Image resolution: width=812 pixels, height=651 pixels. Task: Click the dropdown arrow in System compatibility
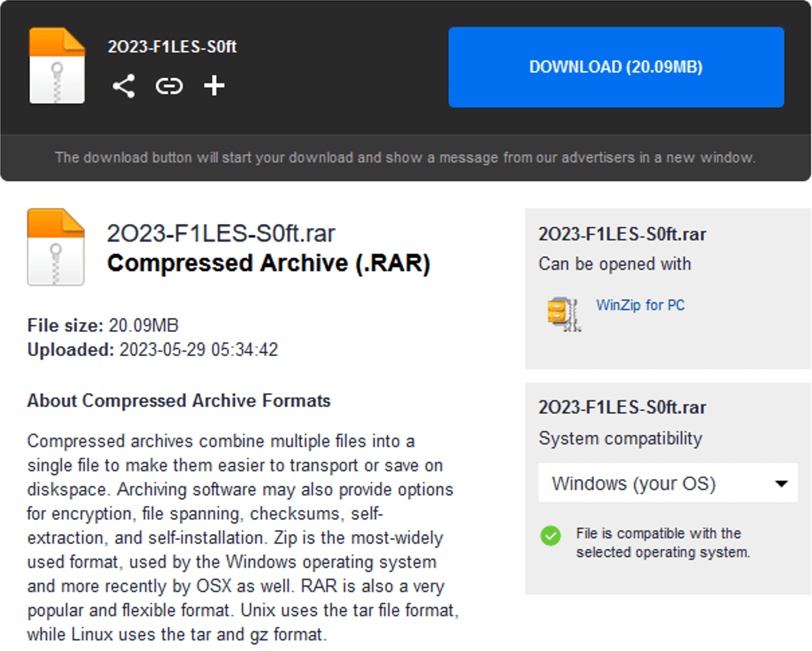[781, 484]
